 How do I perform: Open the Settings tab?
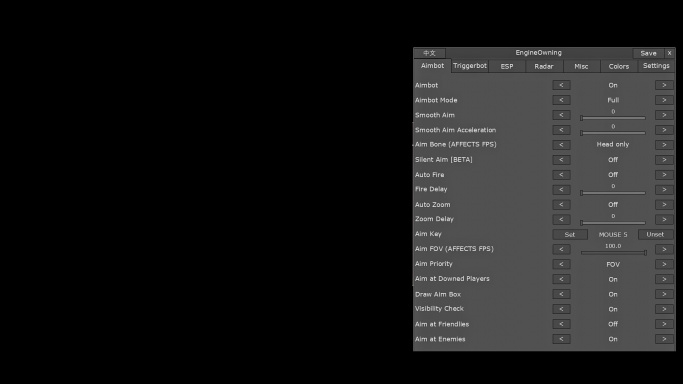point(656,66)
